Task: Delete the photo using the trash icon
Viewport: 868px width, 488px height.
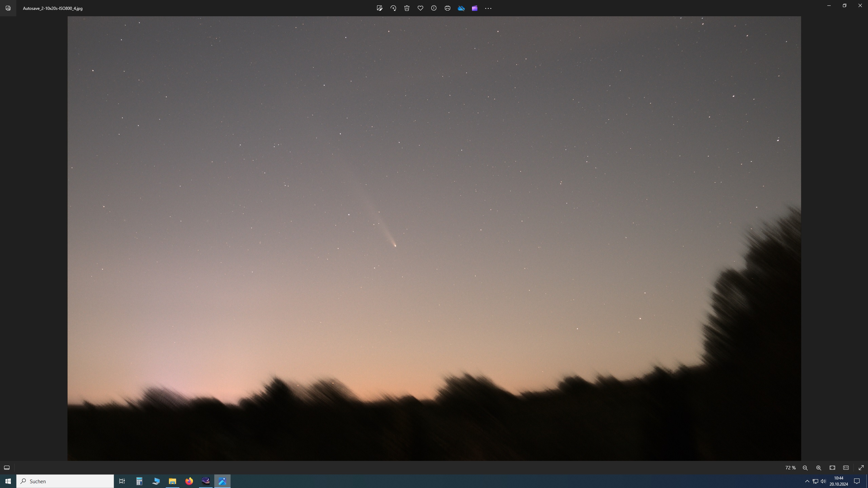Action: (x=407, y=8)
